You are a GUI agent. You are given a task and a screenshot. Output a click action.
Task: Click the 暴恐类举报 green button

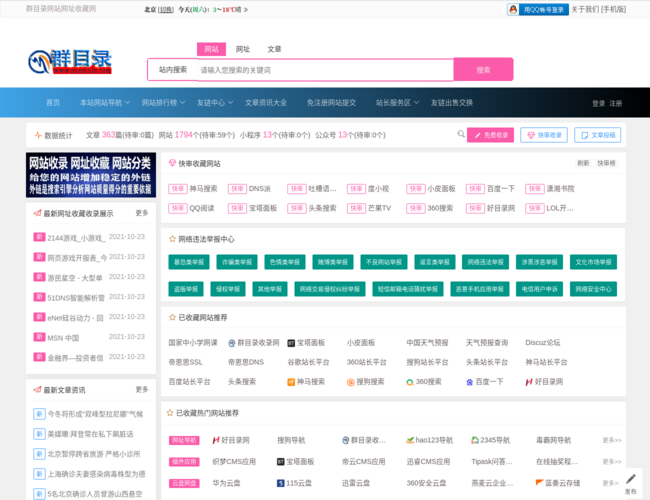click(x=189, y=262)
